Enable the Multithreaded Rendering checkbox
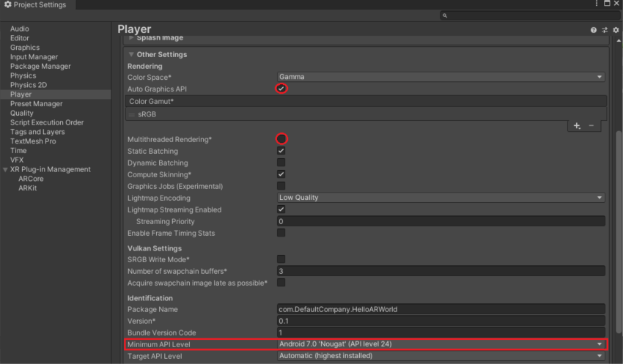 point(281,139)
